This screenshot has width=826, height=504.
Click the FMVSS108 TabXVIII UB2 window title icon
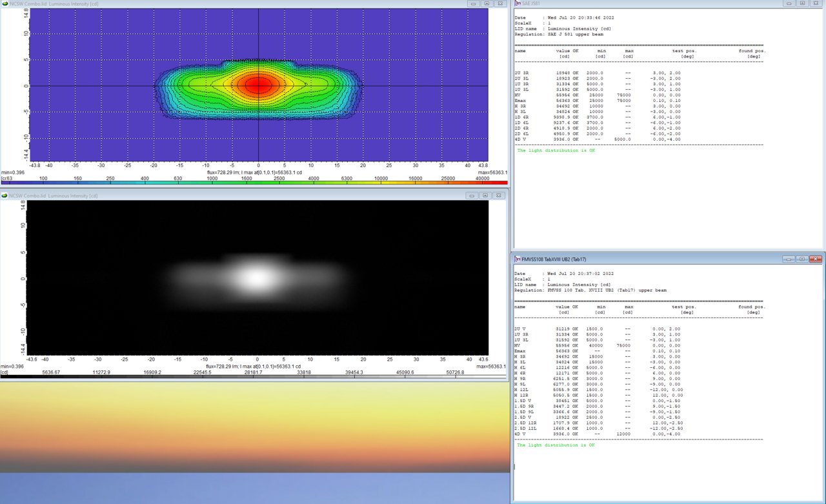click(518, 259)
